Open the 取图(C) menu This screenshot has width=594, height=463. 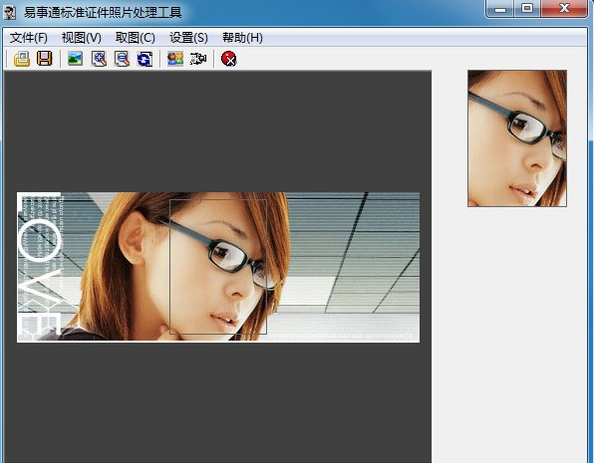point(135,38)
